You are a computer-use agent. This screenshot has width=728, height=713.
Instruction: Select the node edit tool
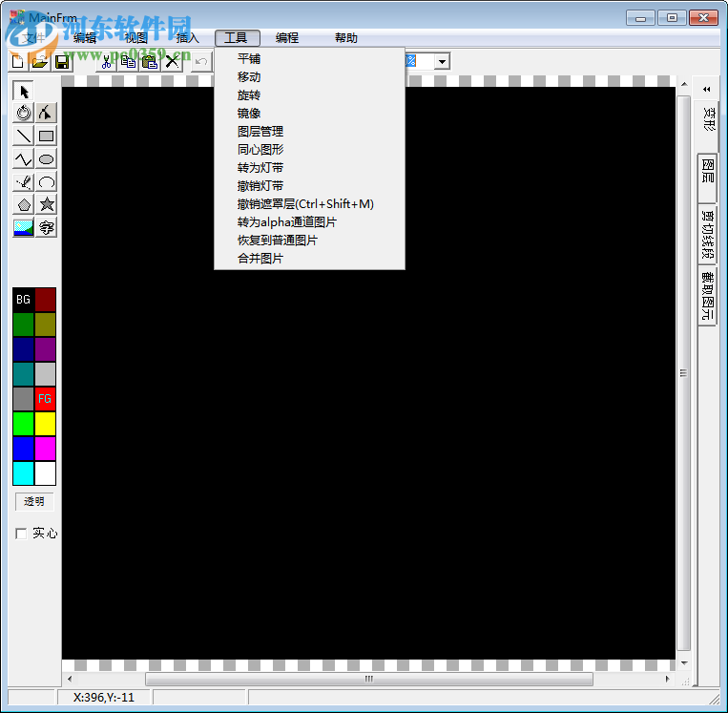tap(46, 113)
